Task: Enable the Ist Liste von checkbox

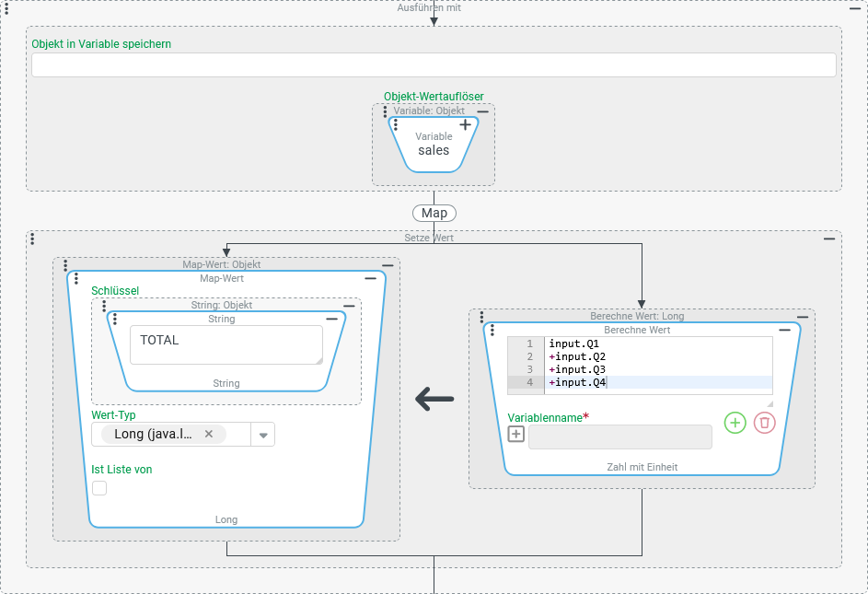Action: point(99,488)
